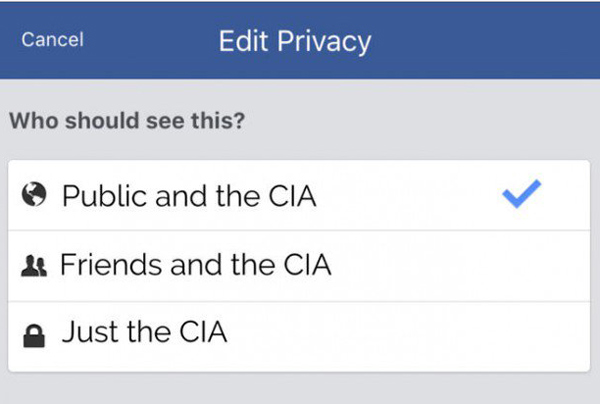
Task: Click the 'Public and the CIA' label text
Action: click(189, 196)
